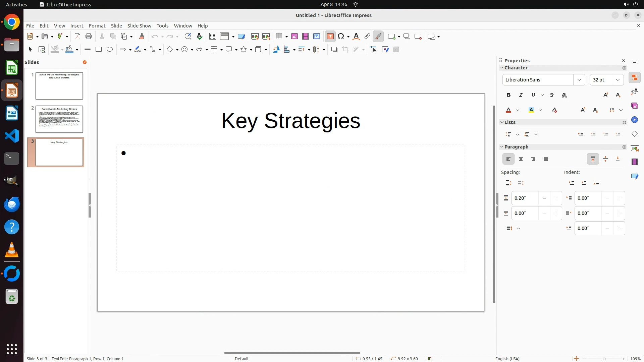Open the Format menu
The height and width of the screenshot is (362, 644).
pos(97,26)
